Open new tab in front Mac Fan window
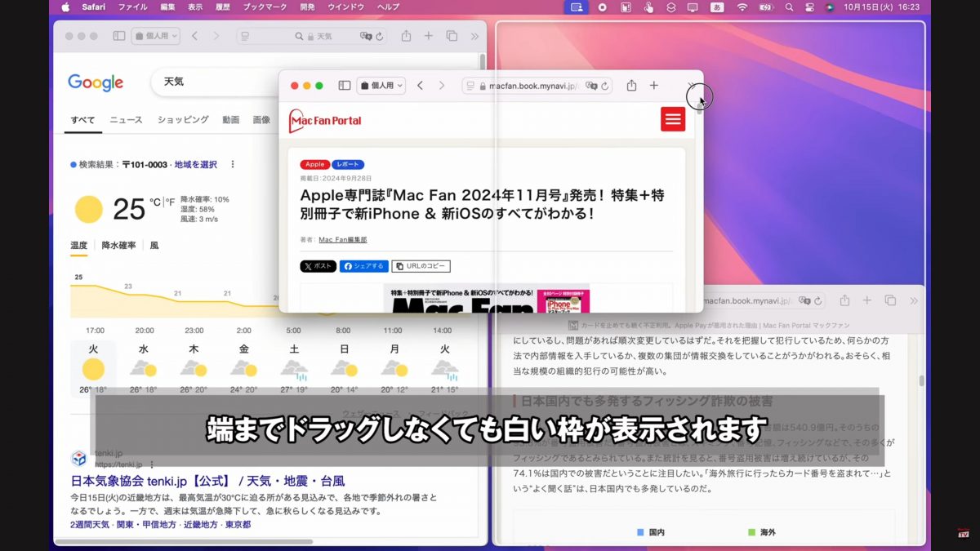Screen dimensions: 980x551 (653, 86)
